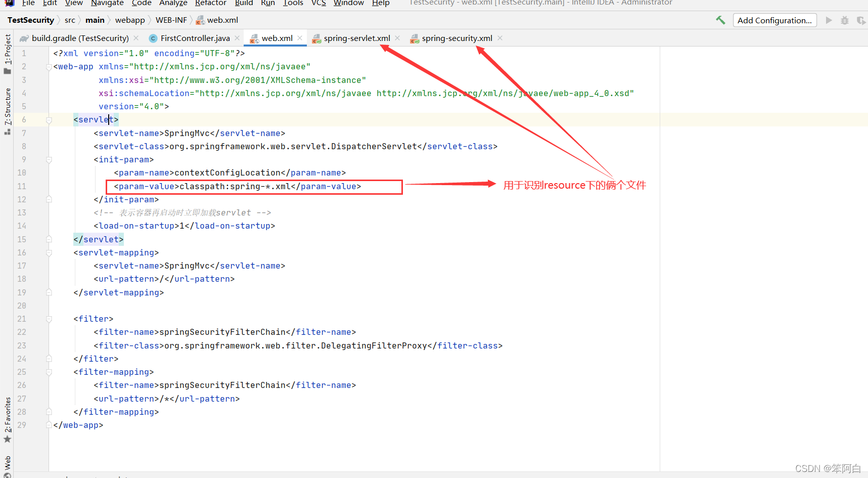
Task: Open the Window menu
Action: [x=349, y=3]
